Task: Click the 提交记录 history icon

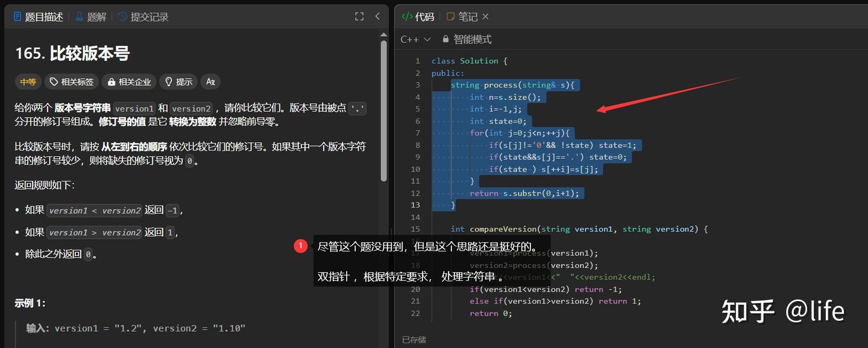Action: pos(122,16)
